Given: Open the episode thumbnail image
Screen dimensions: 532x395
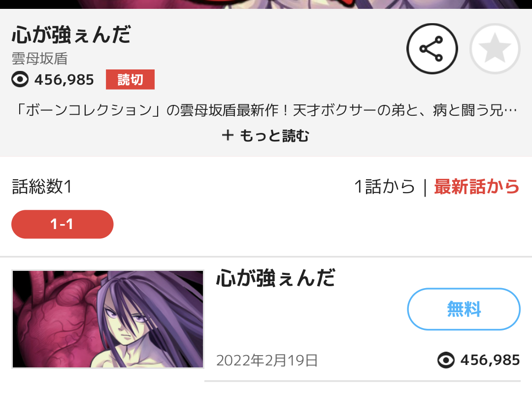Looking at the screenshot, I should click(x=108, y=319).
